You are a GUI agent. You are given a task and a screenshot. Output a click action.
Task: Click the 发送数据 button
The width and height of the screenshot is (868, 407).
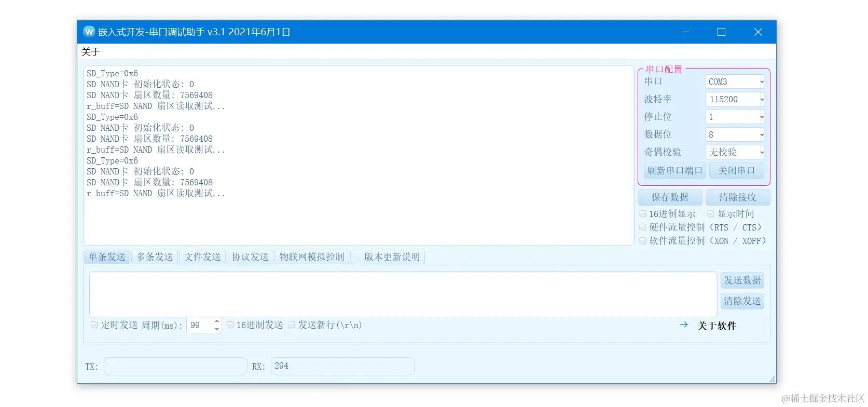[742, 280]
